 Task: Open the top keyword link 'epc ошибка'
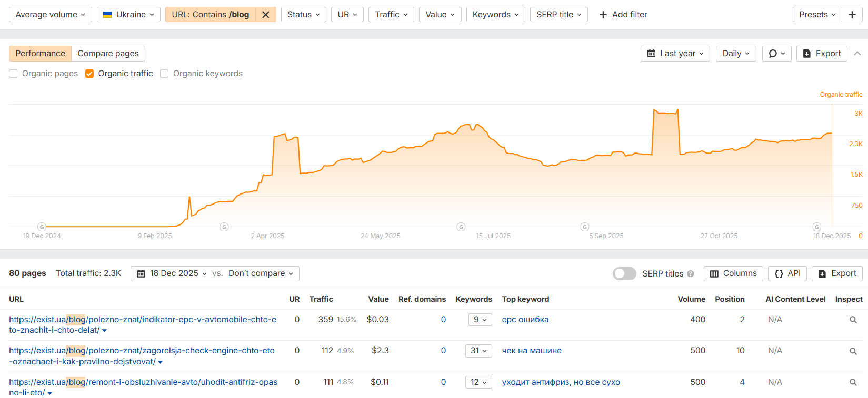click(x=525, y=320)
